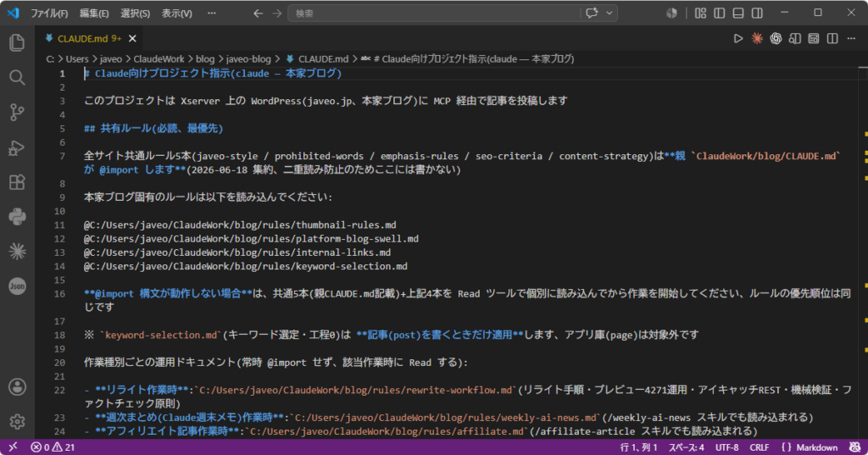Open the remote window indicator in the status bar
The image size is (868, 455).
click(13, 447)
